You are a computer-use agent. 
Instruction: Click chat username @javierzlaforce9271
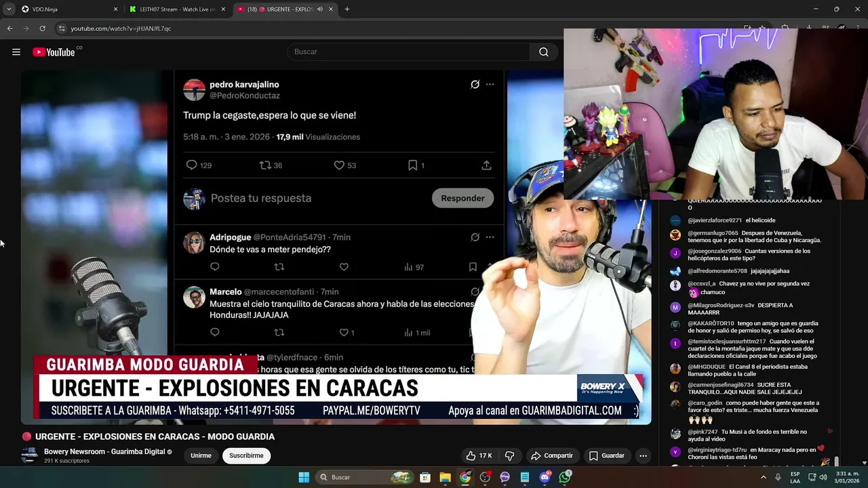click(x=715, y=220)
